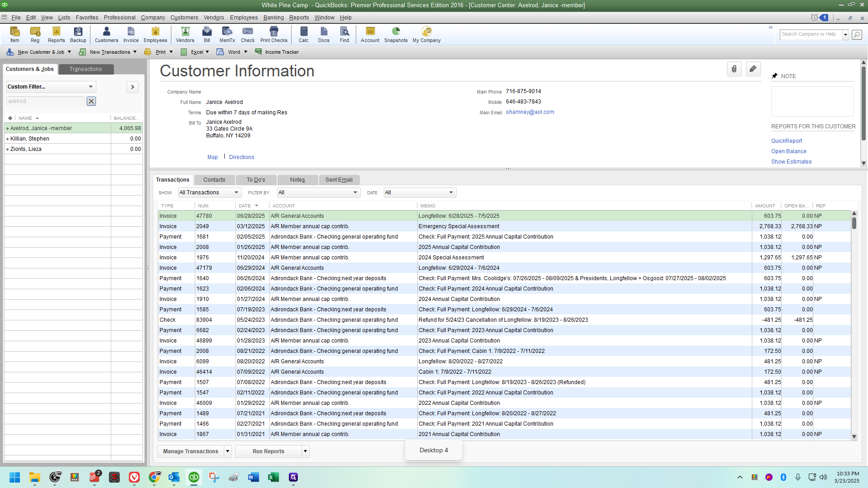This screenshot has width=868, height=488.
Task: Open the Account chart icon
Action: click(x=370, y=34)
